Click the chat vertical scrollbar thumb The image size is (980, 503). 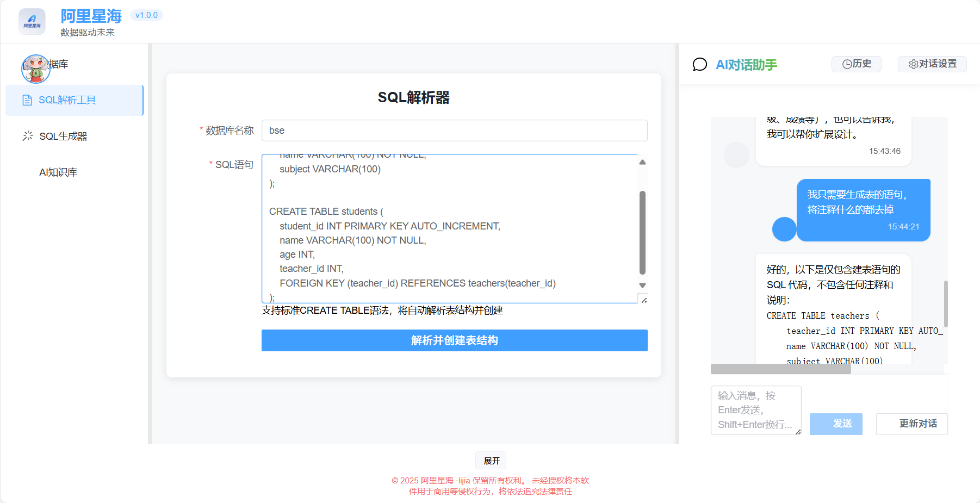946,303
